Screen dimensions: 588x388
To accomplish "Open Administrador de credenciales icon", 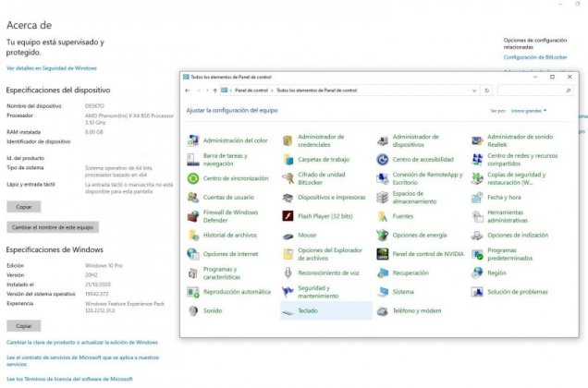I will point(288,140).
